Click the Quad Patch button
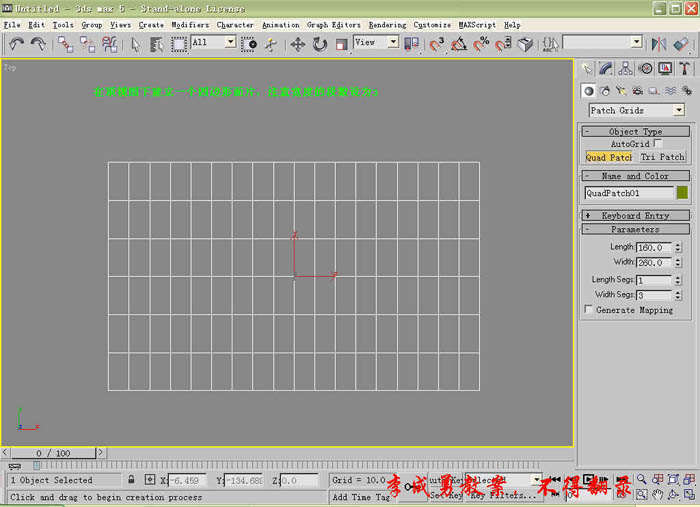This screenshot has height=507, width=700. click(x=608, y=157)
